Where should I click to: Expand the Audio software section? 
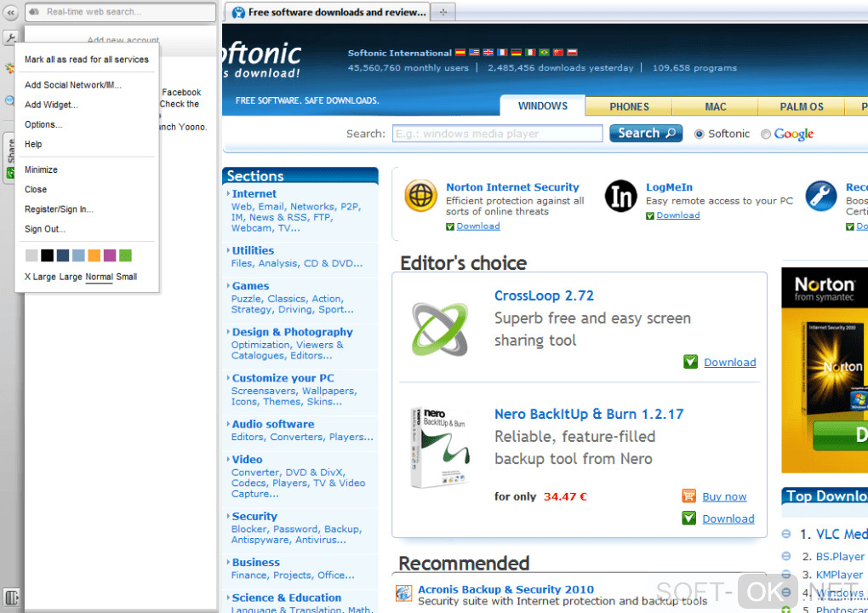(x=273, y=424)
